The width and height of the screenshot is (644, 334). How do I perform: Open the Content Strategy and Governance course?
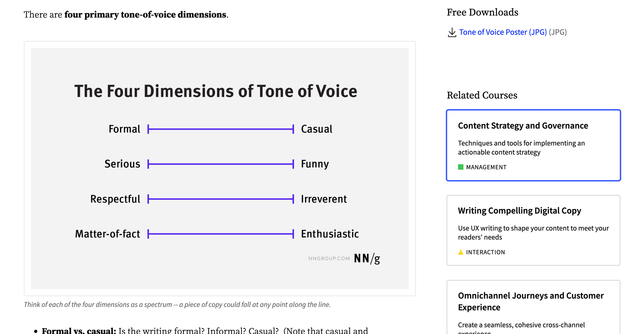point(523,126)
